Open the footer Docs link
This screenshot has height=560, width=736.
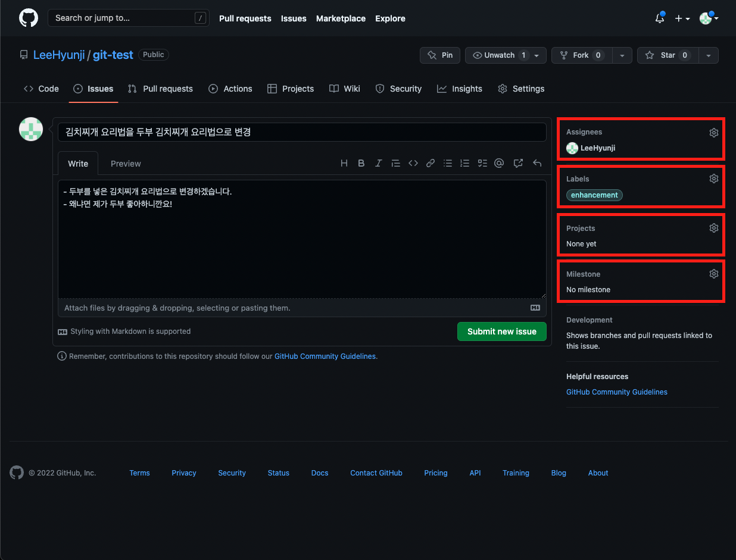point(320,473)
